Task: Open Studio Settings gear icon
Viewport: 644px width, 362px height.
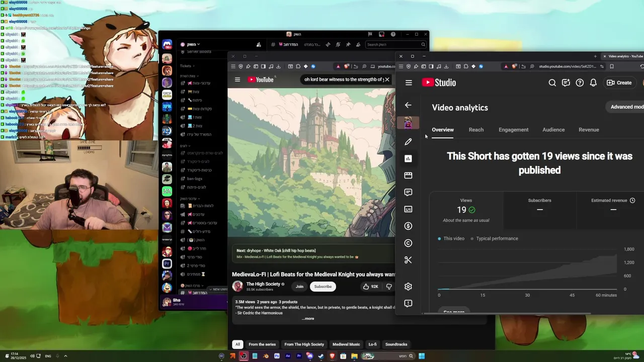Action: 408,287
